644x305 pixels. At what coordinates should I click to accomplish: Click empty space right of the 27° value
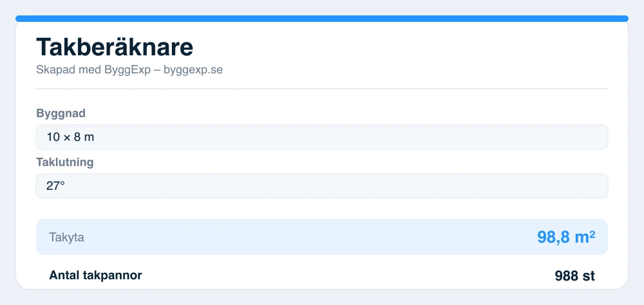click(337, 186)
